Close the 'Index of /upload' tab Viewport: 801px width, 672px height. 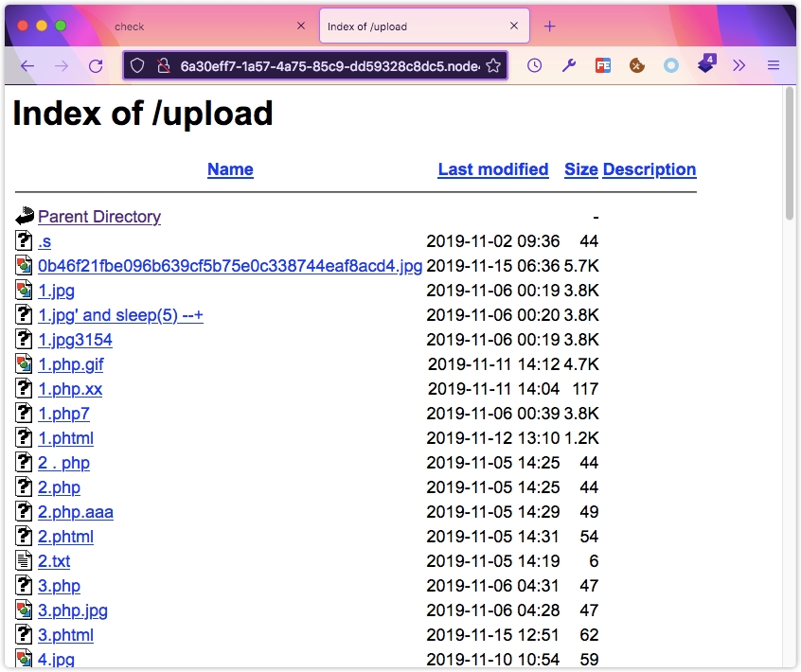point(514,27)
